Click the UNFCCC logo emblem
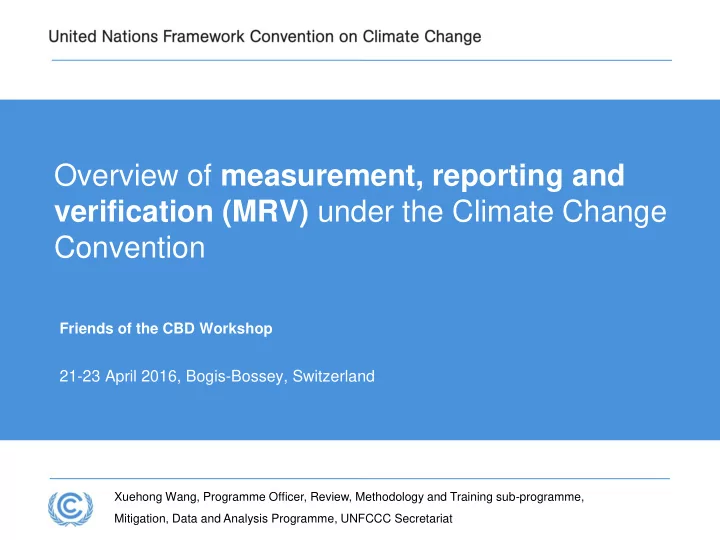Viewport: 720px width, 540px height. pyautogui.click(x=71, y=508)
